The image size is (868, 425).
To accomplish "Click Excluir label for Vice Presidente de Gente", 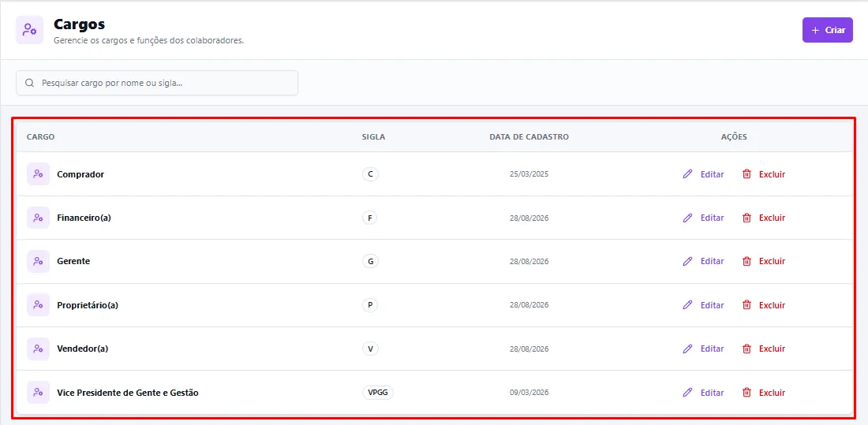I will [772, 393].
